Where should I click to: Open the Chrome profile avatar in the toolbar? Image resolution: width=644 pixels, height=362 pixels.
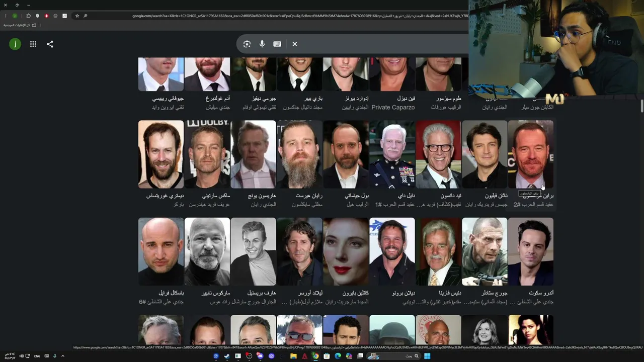click(15, 16)
